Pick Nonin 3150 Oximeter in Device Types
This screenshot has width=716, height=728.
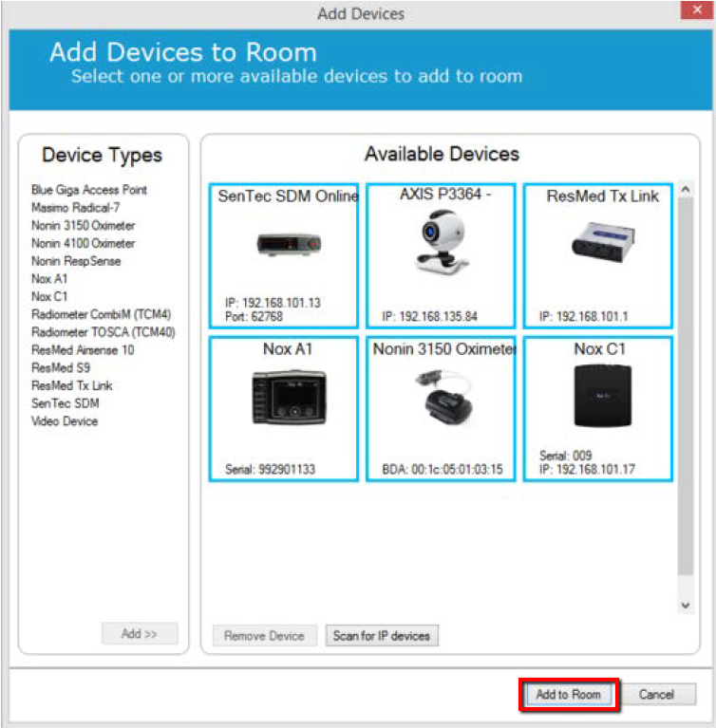(x=84, y=226)
